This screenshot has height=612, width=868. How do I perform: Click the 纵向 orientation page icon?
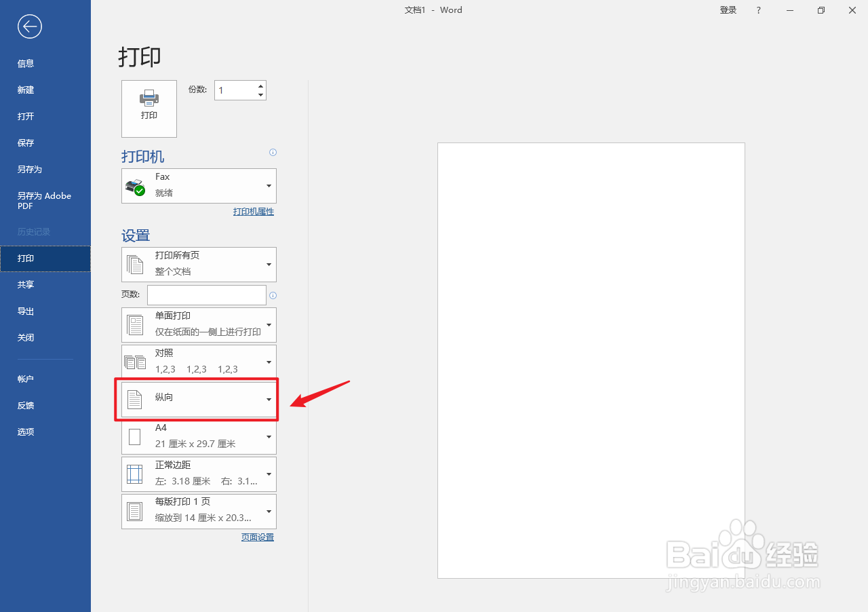[135, 398]
